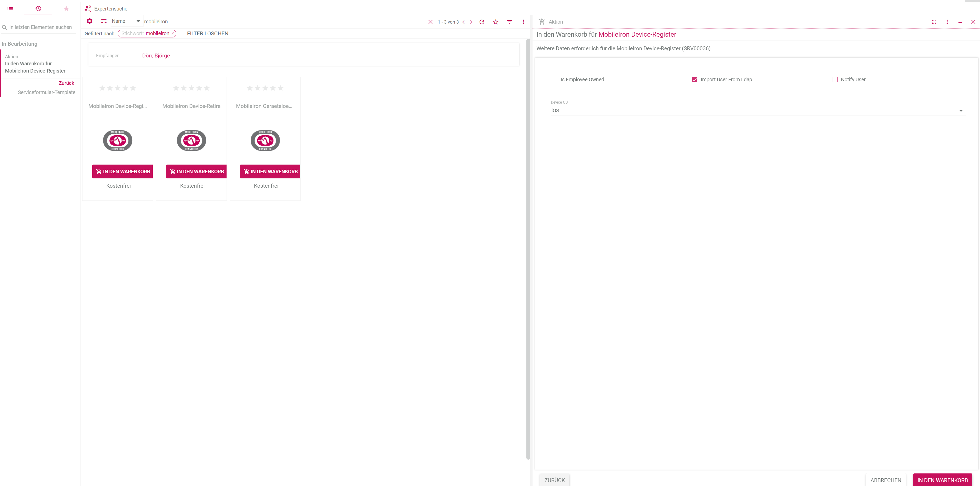Image resolution: width=980 pixels, height=486 pixels.
Task: Click FILTER LÖSCHEN to clear filters
Action: (x=207, y=34)
